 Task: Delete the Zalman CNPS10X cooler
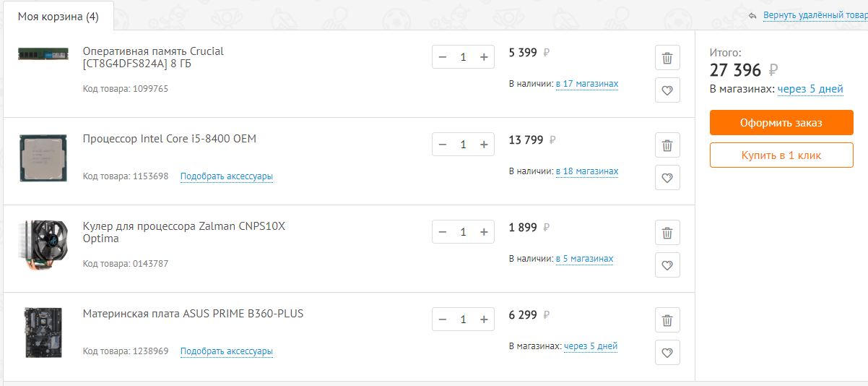667,233
